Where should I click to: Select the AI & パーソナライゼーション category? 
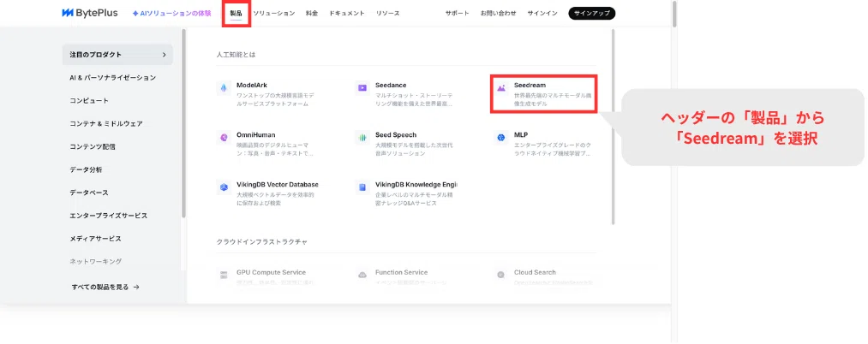tap(113, 78)
